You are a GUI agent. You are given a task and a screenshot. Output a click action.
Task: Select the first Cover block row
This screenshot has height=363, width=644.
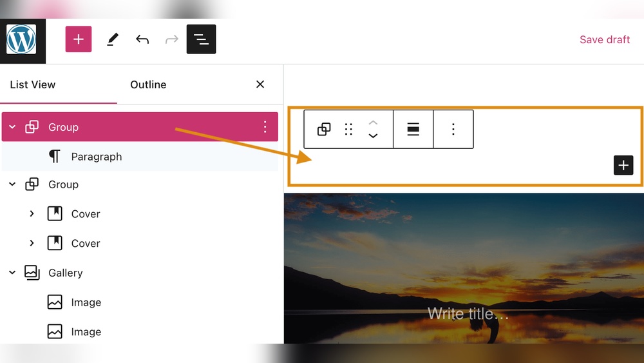point(140,214)
